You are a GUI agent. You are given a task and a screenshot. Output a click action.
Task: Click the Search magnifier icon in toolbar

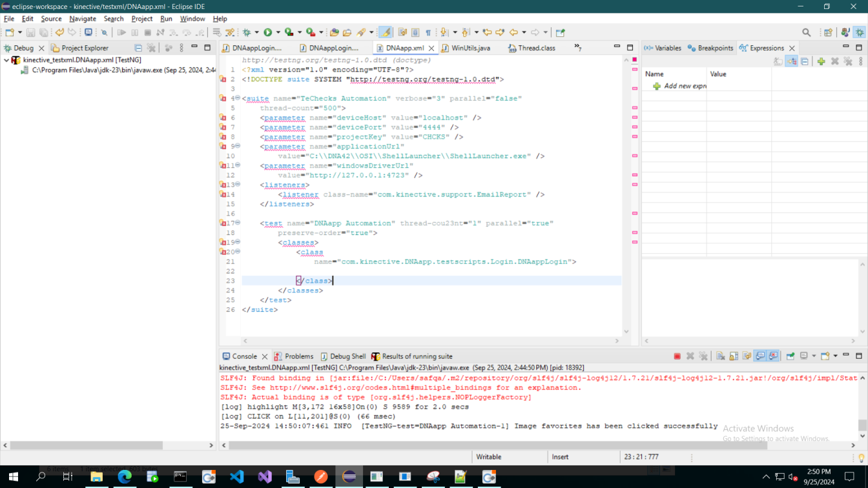(x=807, y=32)
